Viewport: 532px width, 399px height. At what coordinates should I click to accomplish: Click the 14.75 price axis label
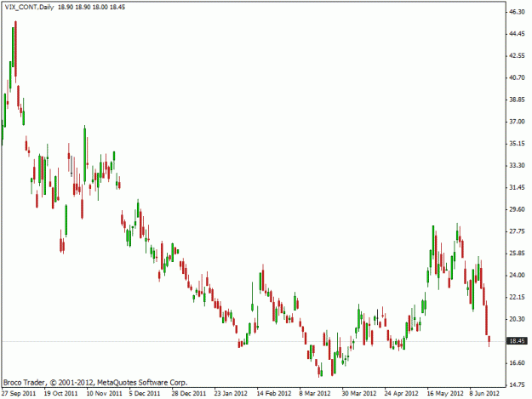pyautogui.click(x=517, y=385)
